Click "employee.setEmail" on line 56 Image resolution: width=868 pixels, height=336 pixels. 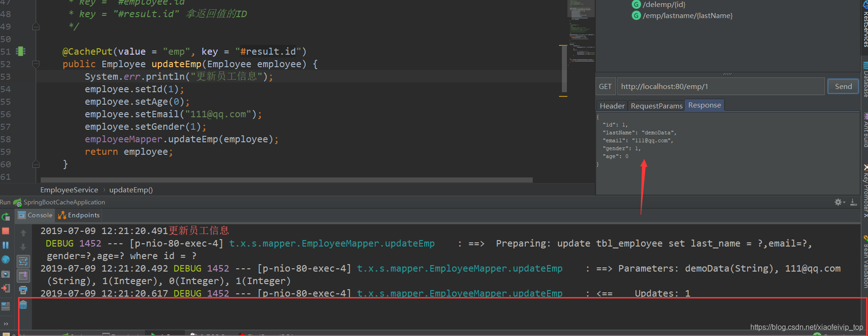[x=132, y=114]
